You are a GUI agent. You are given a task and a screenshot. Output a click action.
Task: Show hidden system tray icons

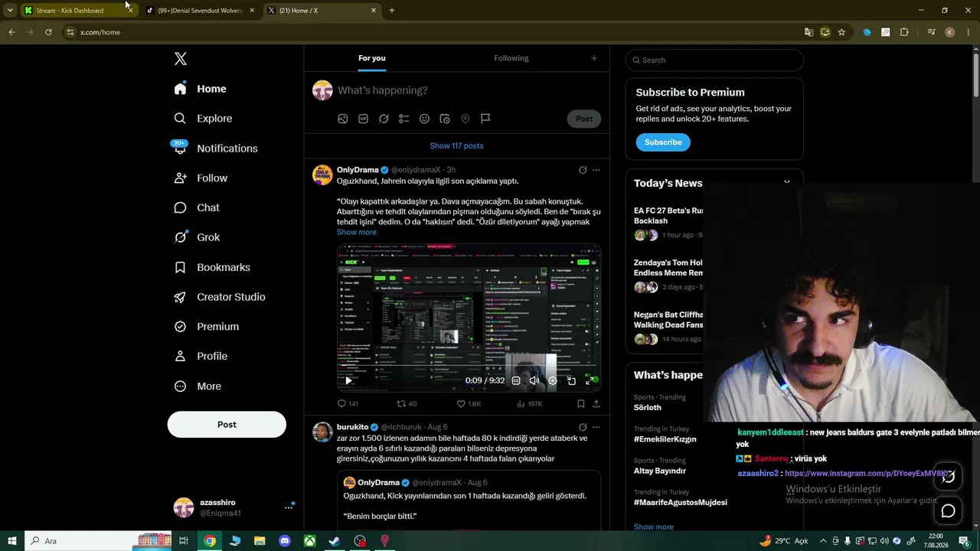[x=824, y=541]
